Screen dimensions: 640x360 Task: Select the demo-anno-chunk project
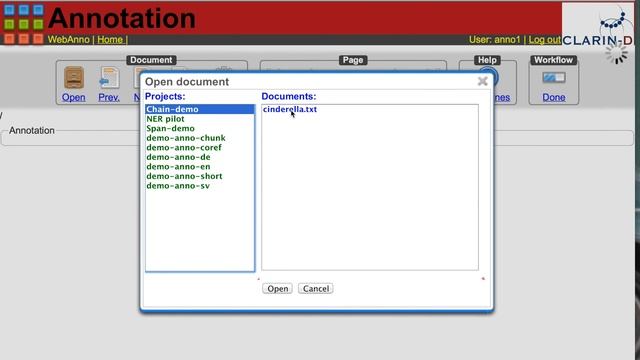[x=200, y=138]
